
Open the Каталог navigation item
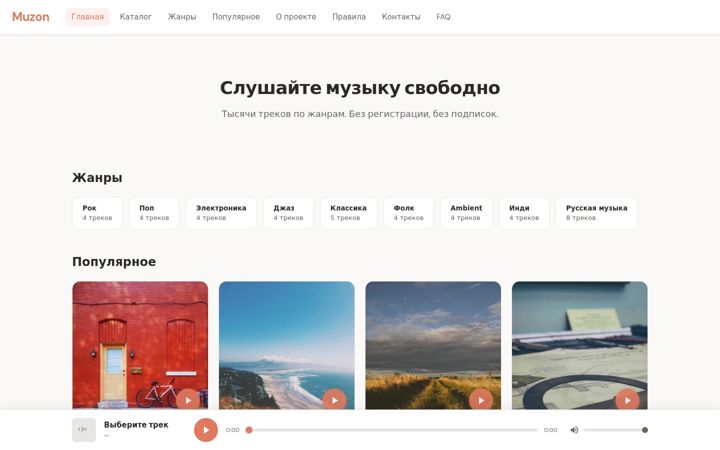point(135,17)
